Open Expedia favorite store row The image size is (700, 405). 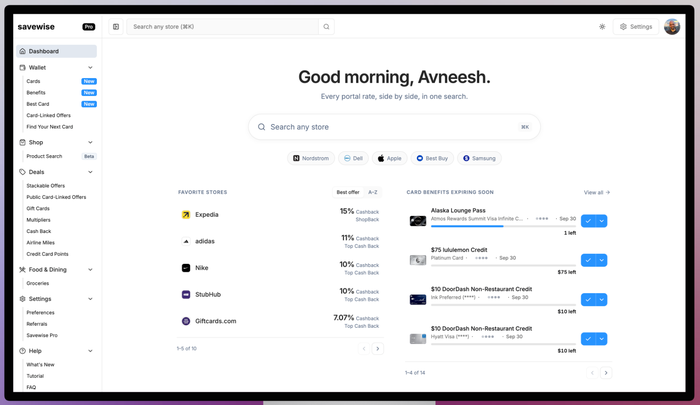click(280, 215)
